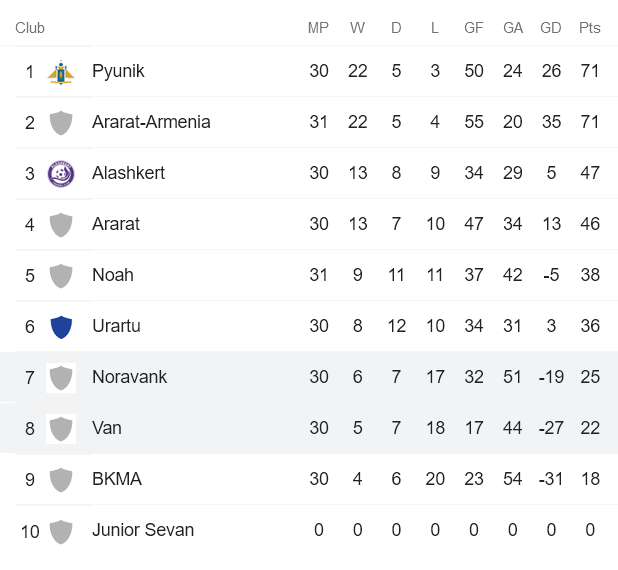Click the Van shield icon
618x570 pixels.
pyautogui.click(x=61, y=429)
